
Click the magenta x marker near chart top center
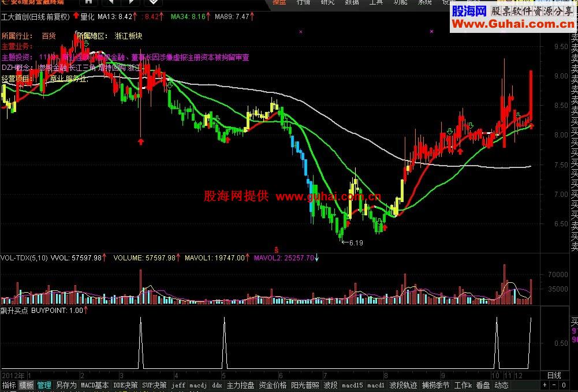(x=301, y=32)
